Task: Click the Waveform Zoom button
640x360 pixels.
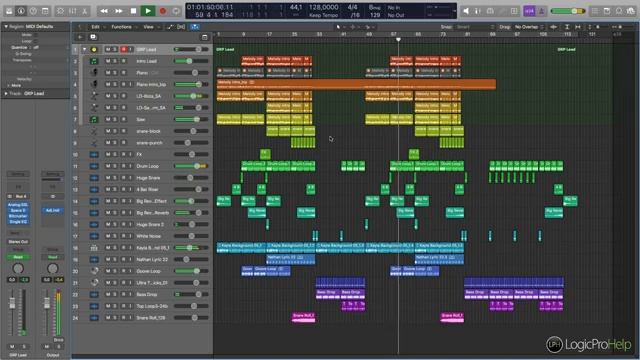Action: [553, 27]
